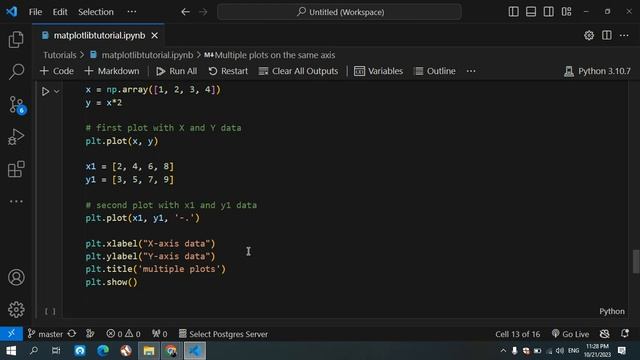Show more notebook toolbar actions
The height and width of the screenshot is (360, 640).
coord(471,71)
